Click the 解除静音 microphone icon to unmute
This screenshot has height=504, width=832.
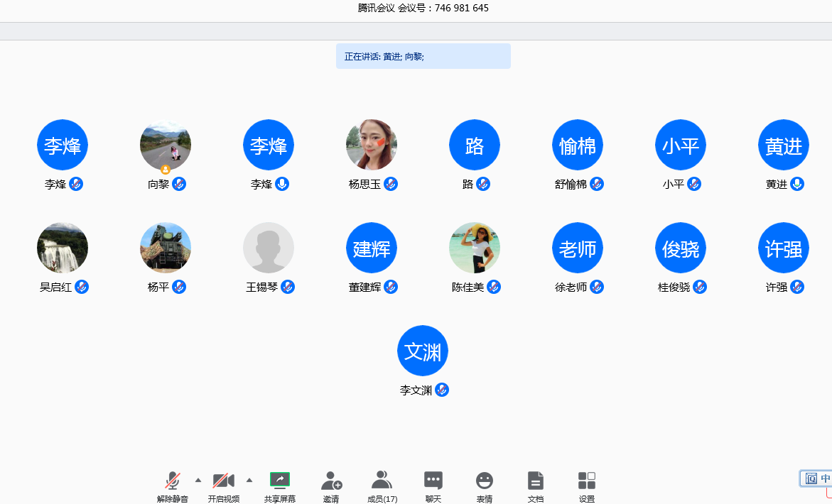pos(173,481)
